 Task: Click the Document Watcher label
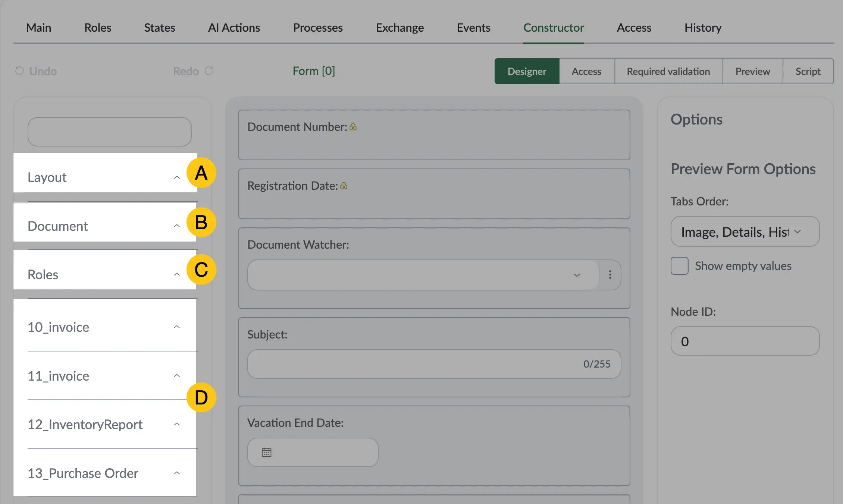pyautogui.click(x=298, y=245)
